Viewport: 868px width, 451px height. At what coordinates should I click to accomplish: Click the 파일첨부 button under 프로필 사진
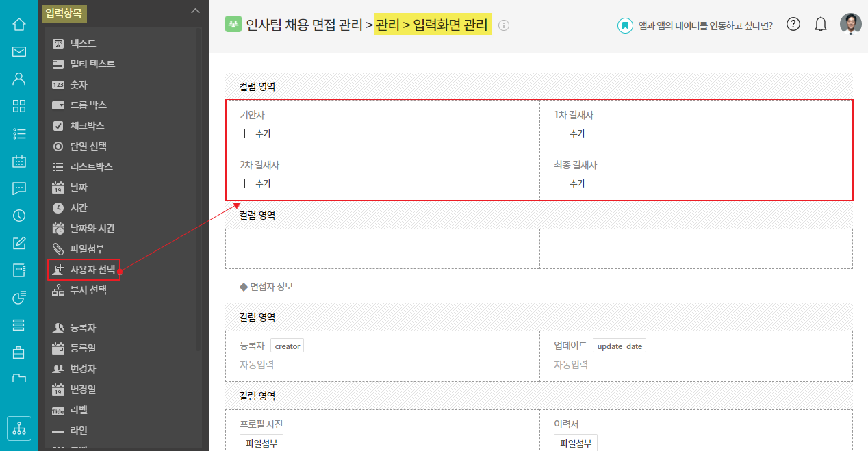[x=261, y=443]
